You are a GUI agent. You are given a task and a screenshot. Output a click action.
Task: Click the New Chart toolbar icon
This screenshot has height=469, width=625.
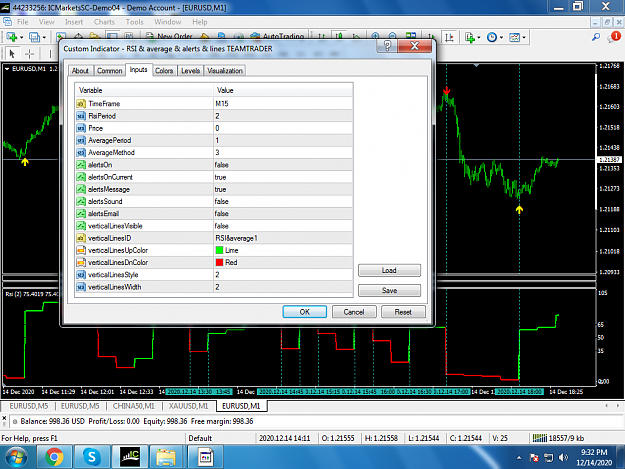(11, 37)
